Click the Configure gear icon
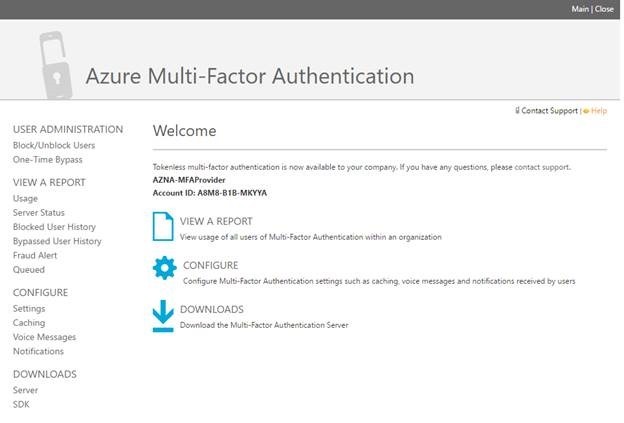The image size is (624, 423). tap(165, 268)
